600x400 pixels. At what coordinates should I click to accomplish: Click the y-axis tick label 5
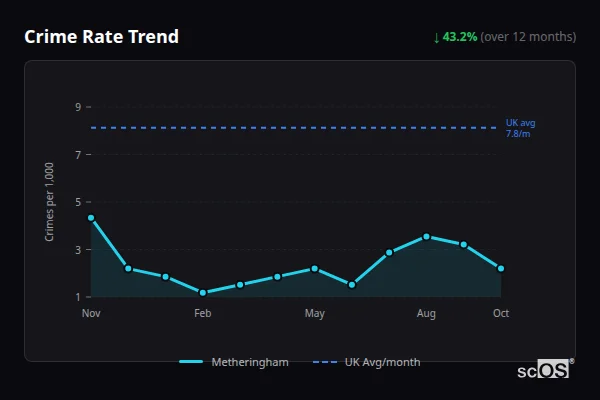click(78, 202)
